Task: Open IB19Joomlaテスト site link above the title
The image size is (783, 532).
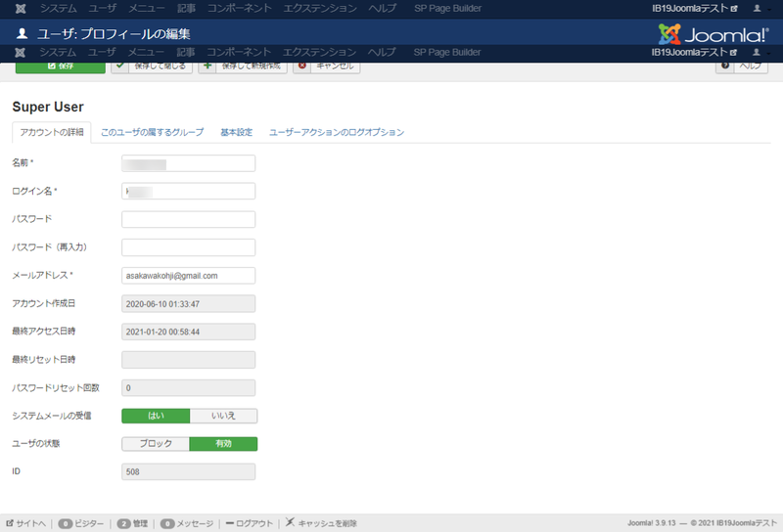Action: [x=695, y=9]
